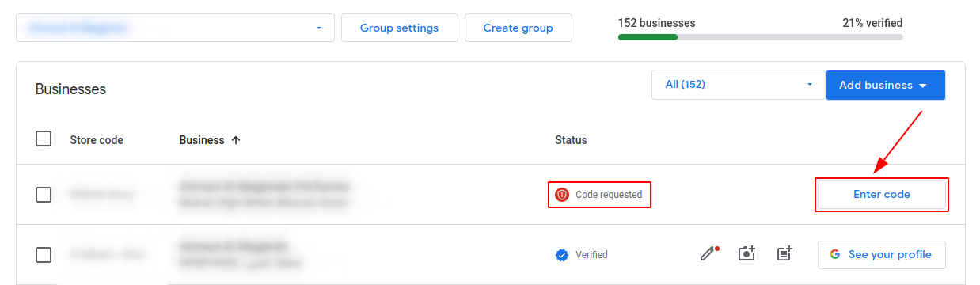Click the Create group button
The image size is (980, 285).
pos(518,28)
